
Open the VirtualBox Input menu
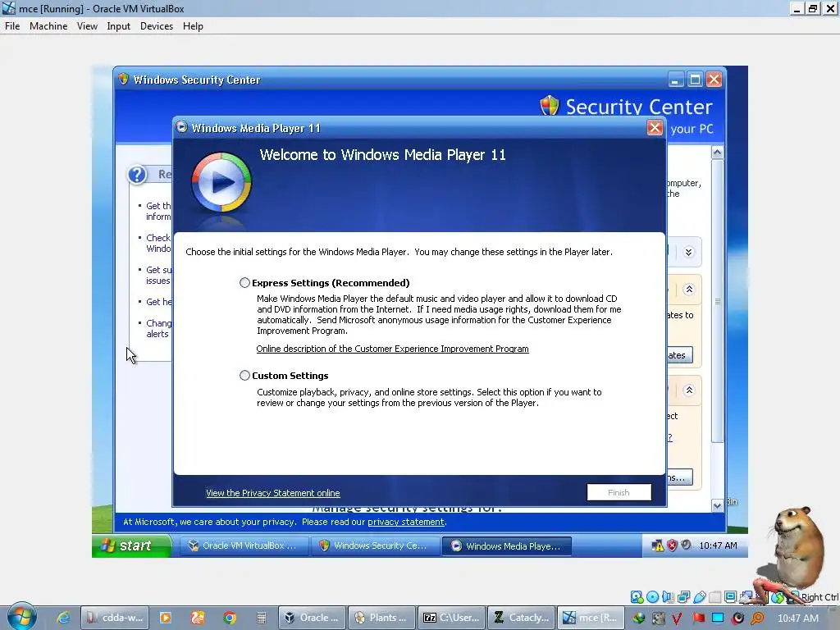tap(118, 26)
